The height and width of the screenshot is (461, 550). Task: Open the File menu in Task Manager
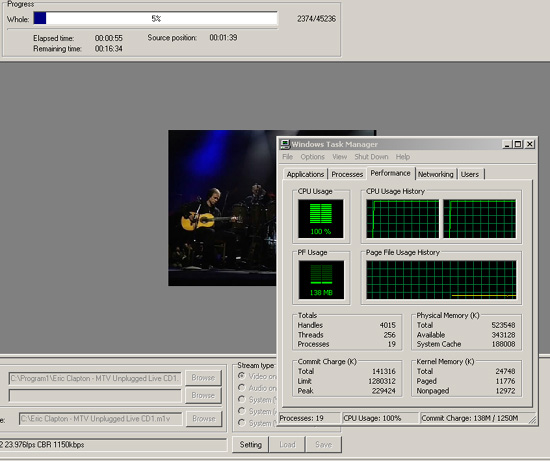point(288,157)
